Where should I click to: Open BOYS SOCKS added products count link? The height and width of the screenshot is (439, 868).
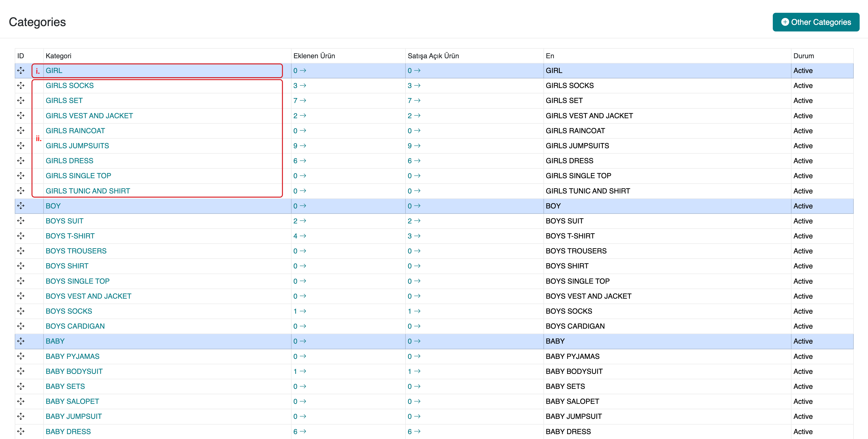(299, 311)
